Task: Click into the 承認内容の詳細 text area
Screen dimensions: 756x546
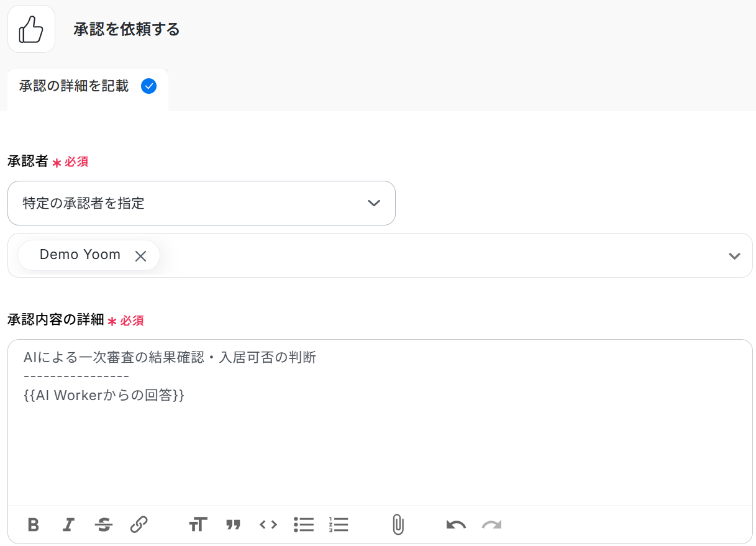Action: click(380, 422)
